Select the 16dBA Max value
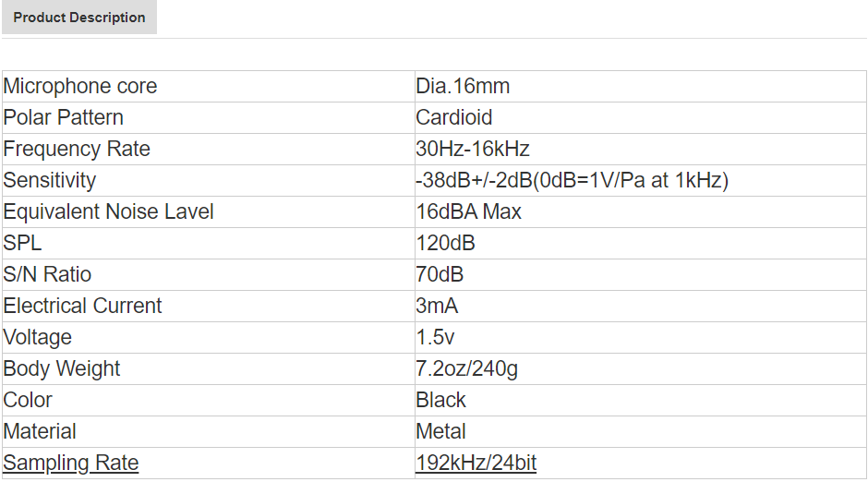Viewport: 868px width, 482px height. (x=468, y=211)
